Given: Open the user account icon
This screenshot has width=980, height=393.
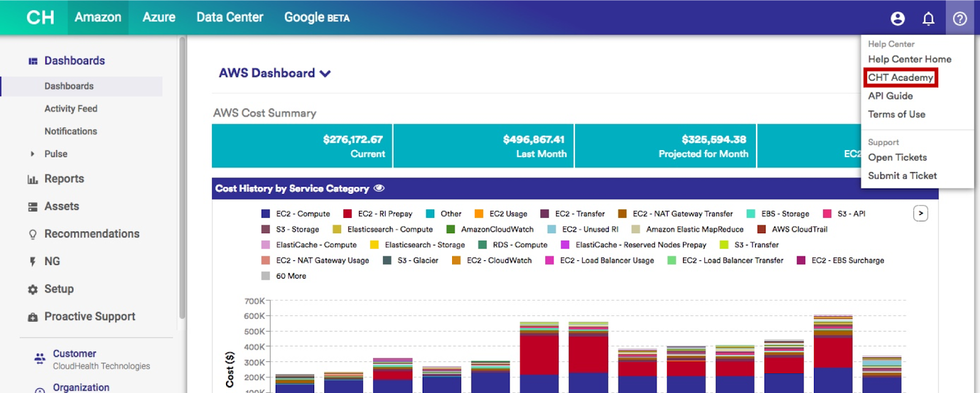Looking at the screenshot, I should click(x=898, y=18).
